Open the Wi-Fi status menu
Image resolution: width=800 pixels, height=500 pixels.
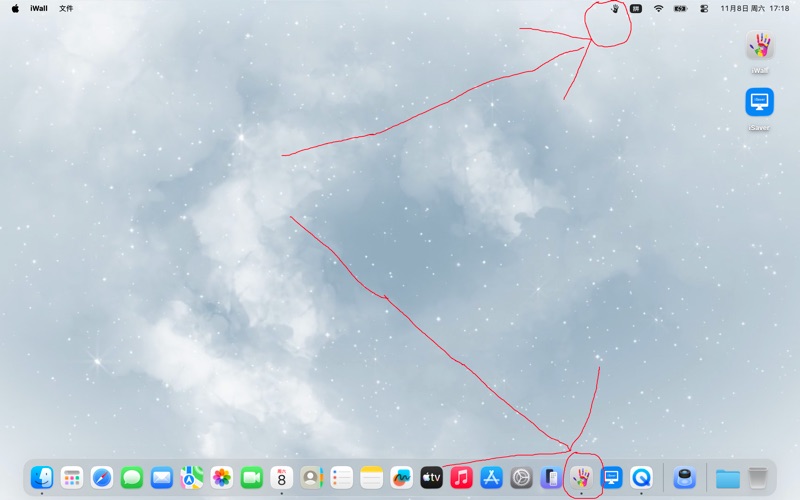click(x=659, y=9)
